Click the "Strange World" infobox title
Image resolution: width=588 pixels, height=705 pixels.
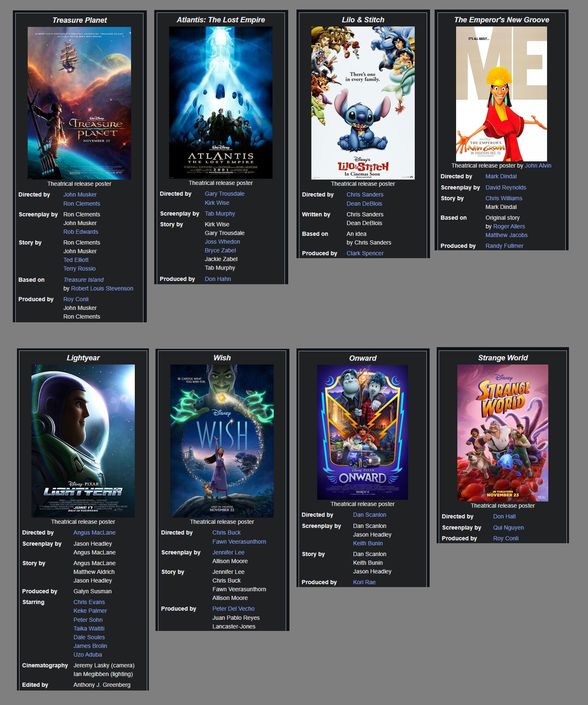click(x=503, y=358)
